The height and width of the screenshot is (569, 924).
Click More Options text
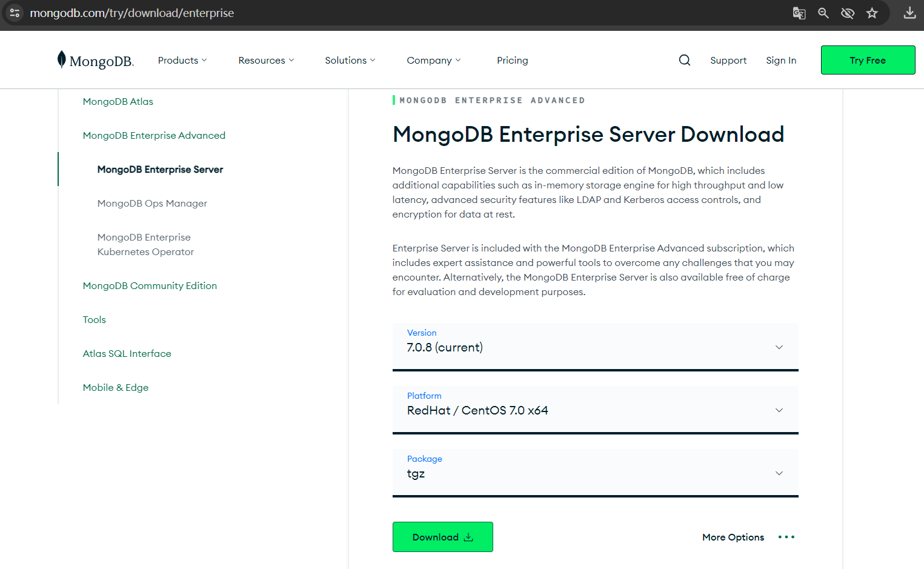pos(733,537)
